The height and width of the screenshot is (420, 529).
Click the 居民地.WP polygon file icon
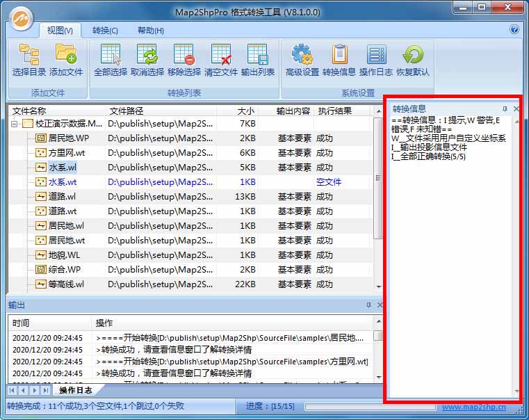[41, 138]
